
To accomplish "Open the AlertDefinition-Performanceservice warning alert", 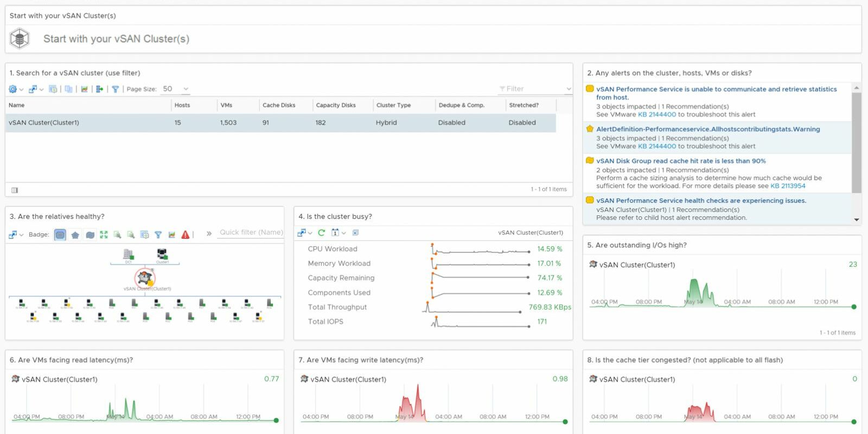I will [x=708, y=129].
